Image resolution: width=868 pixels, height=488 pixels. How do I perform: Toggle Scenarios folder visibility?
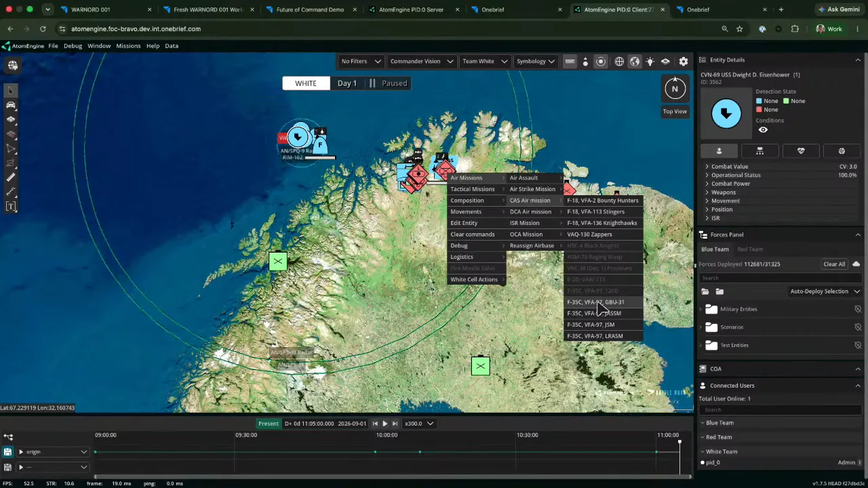[x=858, y=327]
